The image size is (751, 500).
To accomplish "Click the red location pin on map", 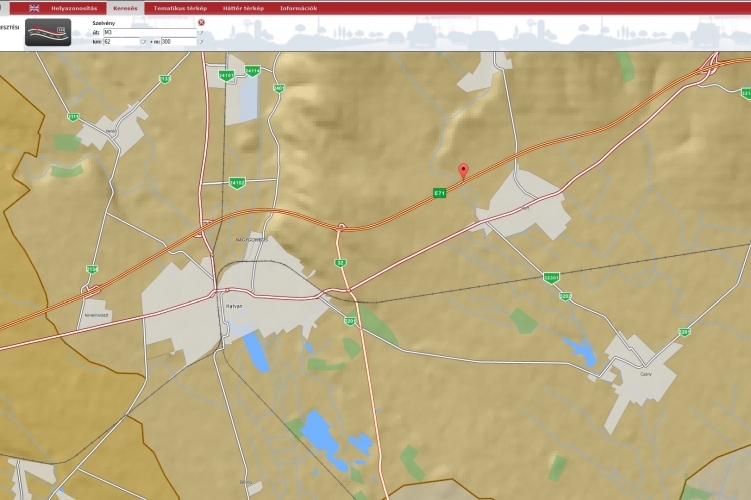I will [x=462, y=171].
